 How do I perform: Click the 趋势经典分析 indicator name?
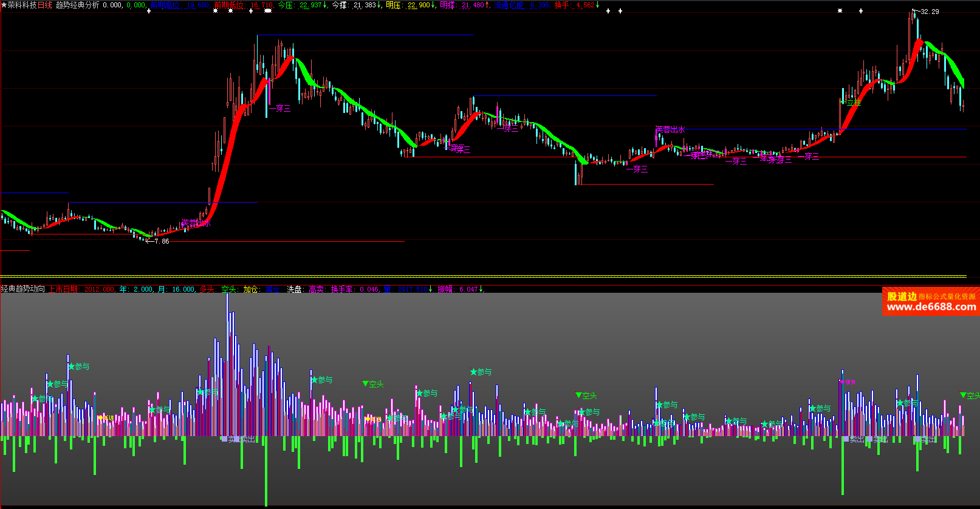click(77, 5)
